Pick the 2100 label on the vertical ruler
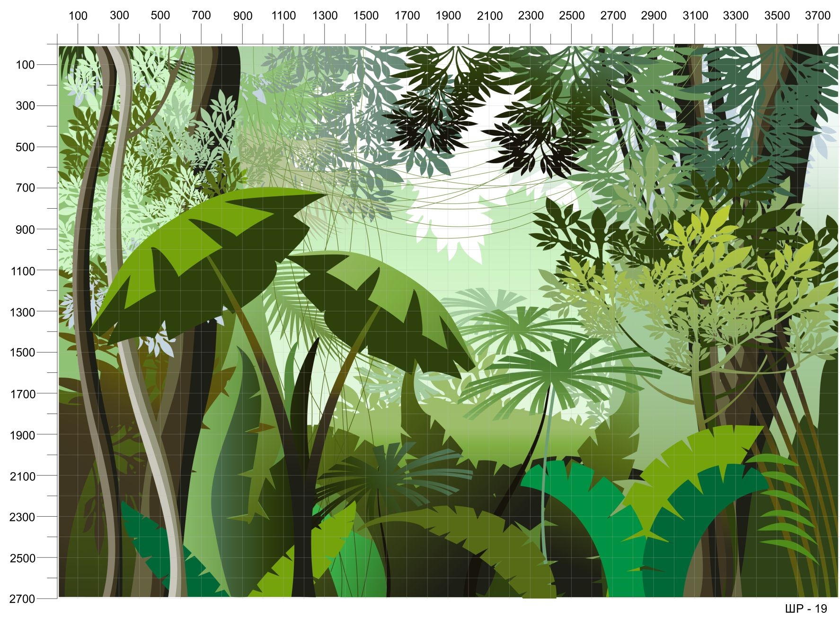The width and height of the screenshot is (840, 626). (x=23, y=477)
